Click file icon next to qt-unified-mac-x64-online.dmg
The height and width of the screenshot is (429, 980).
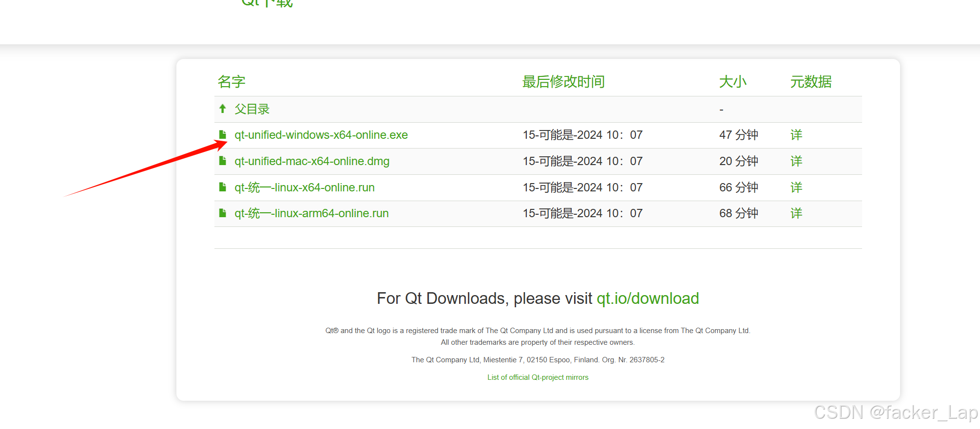tap(223, 161)
